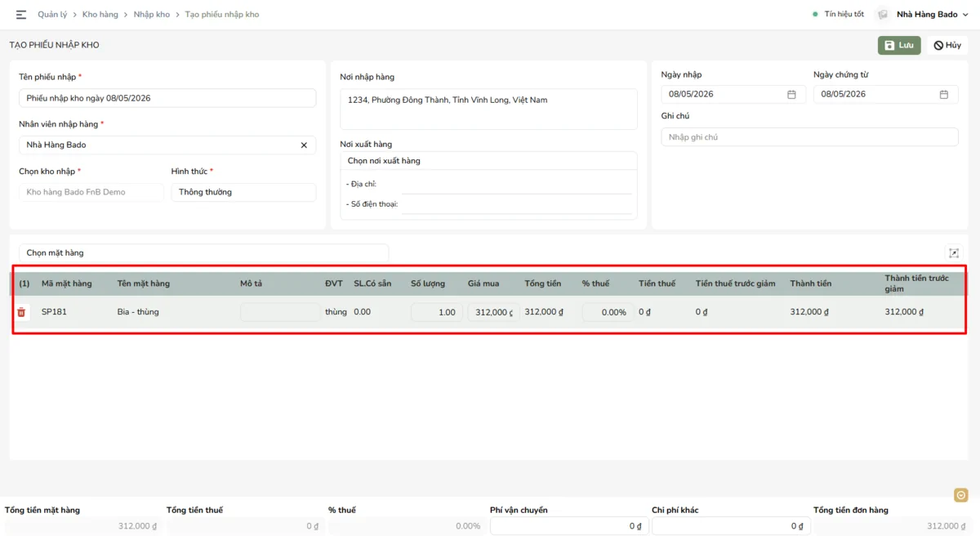Open the Chọn mặt hàng item picker
The height and width of the screenshot is (540, 980).
point(203,253)
